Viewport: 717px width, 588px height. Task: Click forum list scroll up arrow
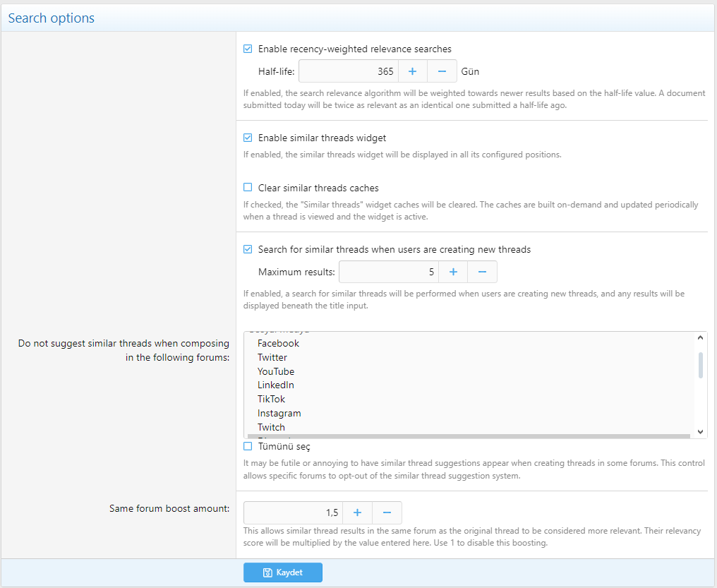[x=700, y=337]
